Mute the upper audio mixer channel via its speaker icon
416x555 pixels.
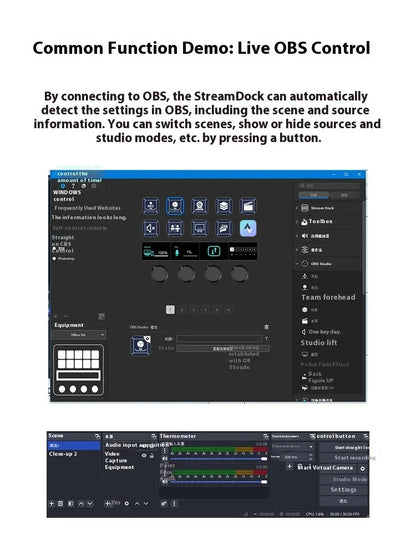pos(165,459)
